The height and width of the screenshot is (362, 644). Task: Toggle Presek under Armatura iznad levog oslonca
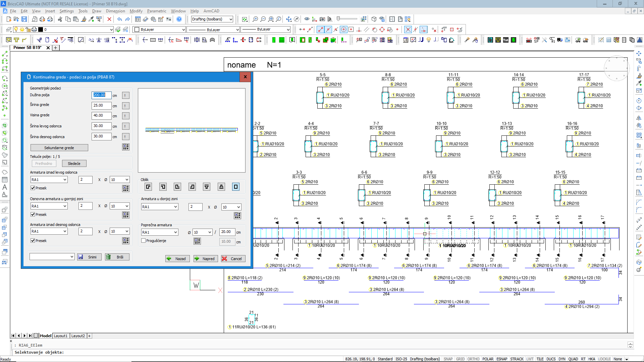point(33,188)
